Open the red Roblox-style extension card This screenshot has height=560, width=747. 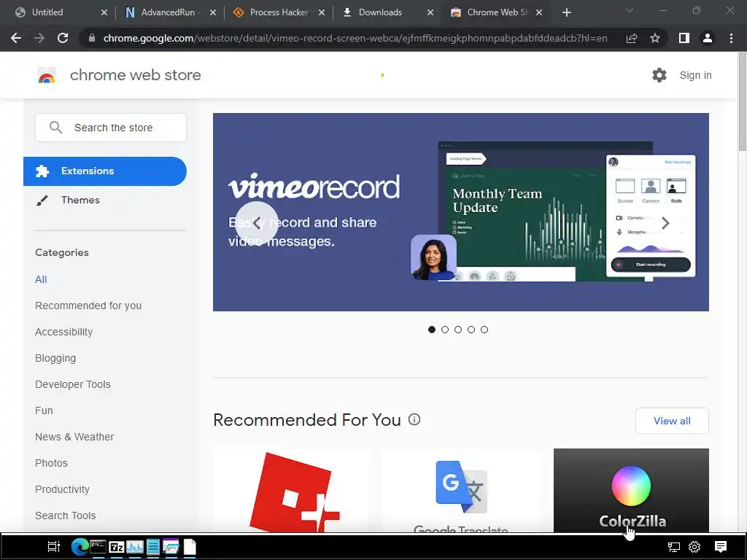click(292, 491)
